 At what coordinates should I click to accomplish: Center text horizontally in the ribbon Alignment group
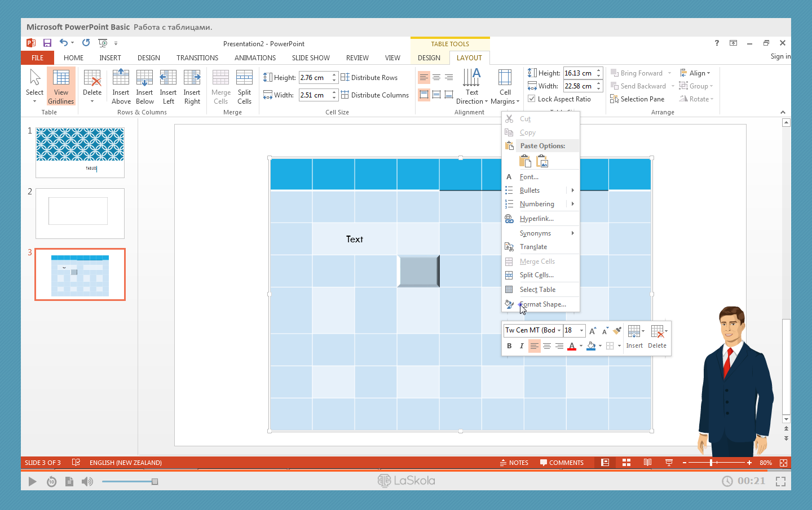click(x=436, y=77)
